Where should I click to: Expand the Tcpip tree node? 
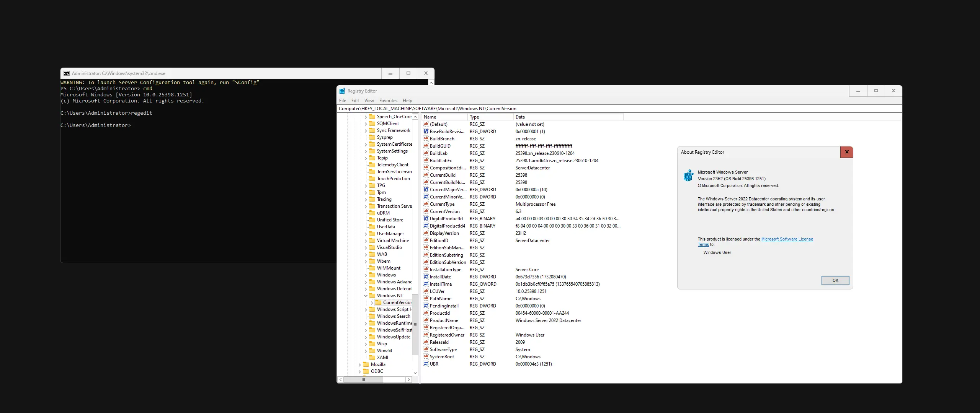[x=366, y=158]
